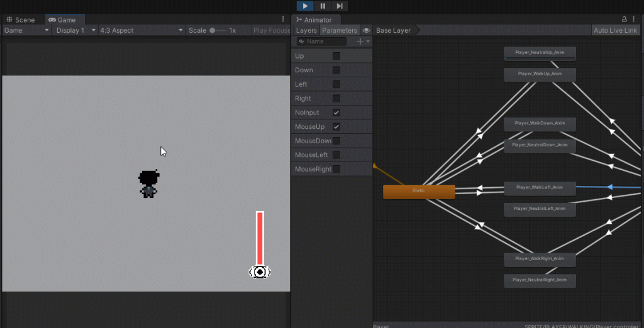Image resolution: width=644 pixels, height=328 pixels.
Task: Select the Player_WalkRight_Anim state node
Action: click(540, 260)
